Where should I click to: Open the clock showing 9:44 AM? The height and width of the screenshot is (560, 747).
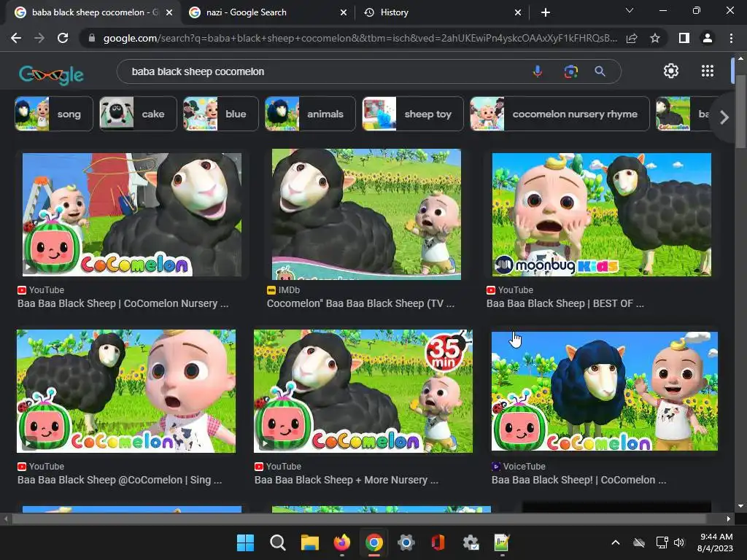715,542
